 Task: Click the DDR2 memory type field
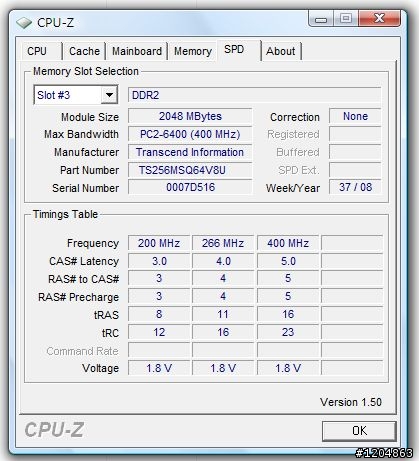(254, 95)
